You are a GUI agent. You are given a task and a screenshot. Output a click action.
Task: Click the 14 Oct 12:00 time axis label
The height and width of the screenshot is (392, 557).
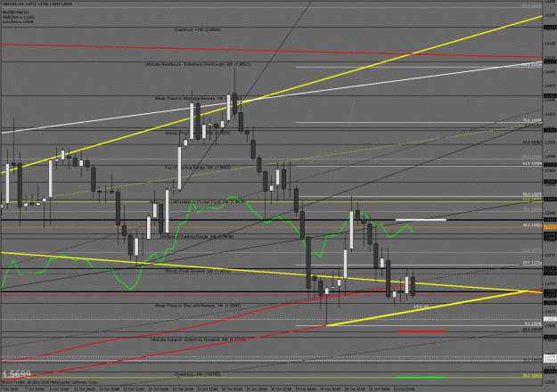pos(207,389)
